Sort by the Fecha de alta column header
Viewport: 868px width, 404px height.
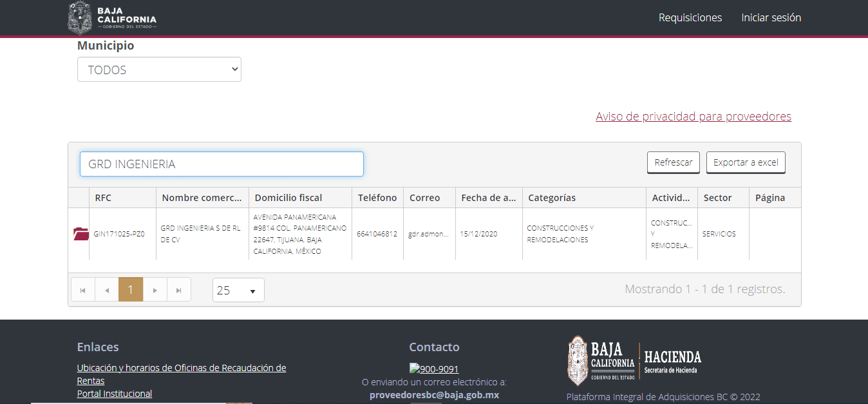pos(488,198)
